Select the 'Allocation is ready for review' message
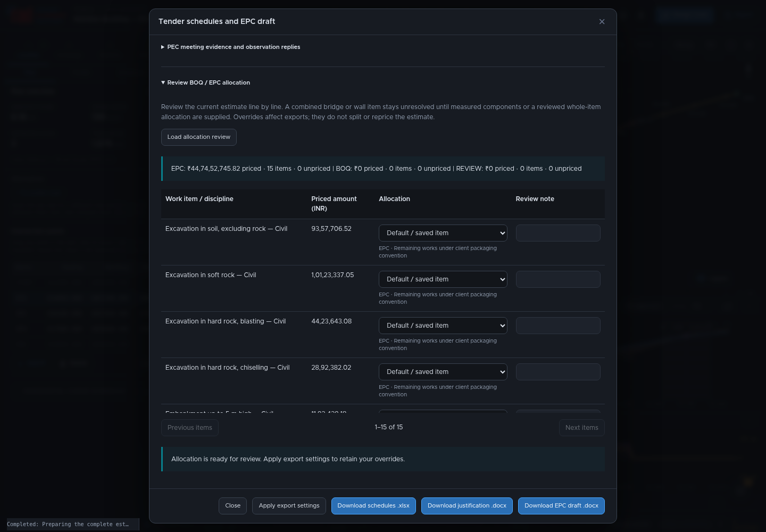 pos(288,459)
